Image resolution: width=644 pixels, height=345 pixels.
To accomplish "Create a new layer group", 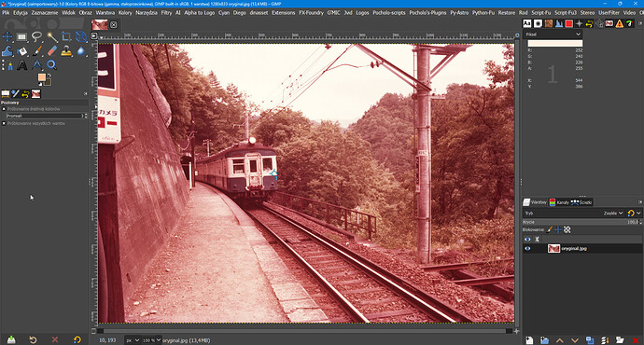I will (x=544, y=340).
